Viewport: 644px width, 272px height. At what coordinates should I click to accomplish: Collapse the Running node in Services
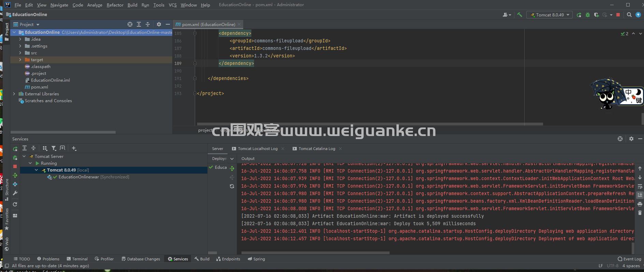click(30, 163)
